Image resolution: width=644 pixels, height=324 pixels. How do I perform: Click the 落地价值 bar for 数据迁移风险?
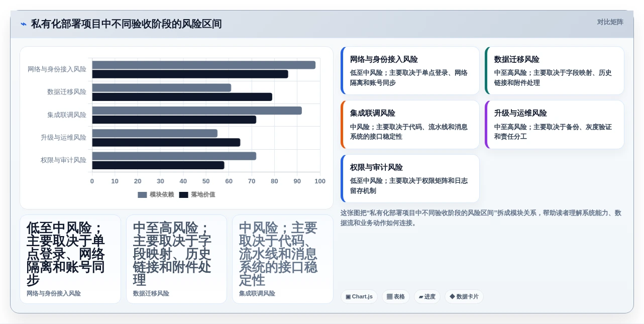click(182, 97)
